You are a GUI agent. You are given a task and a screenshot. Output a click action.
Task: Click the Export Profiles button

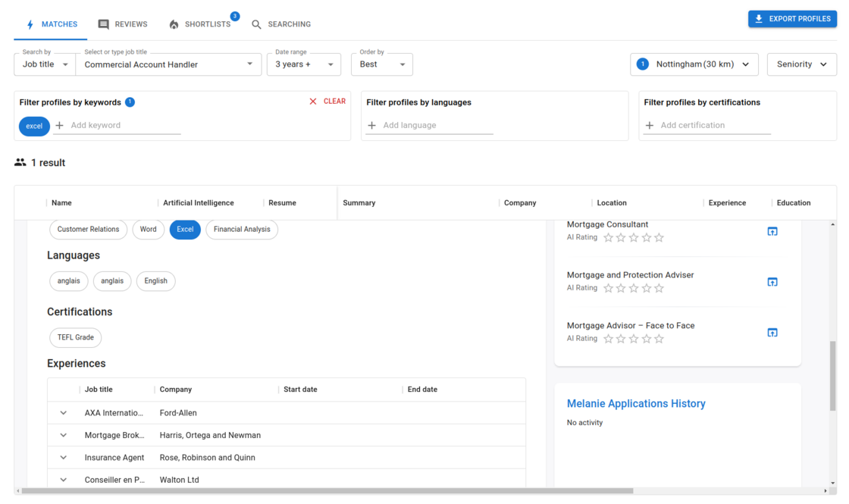[792, 18]
